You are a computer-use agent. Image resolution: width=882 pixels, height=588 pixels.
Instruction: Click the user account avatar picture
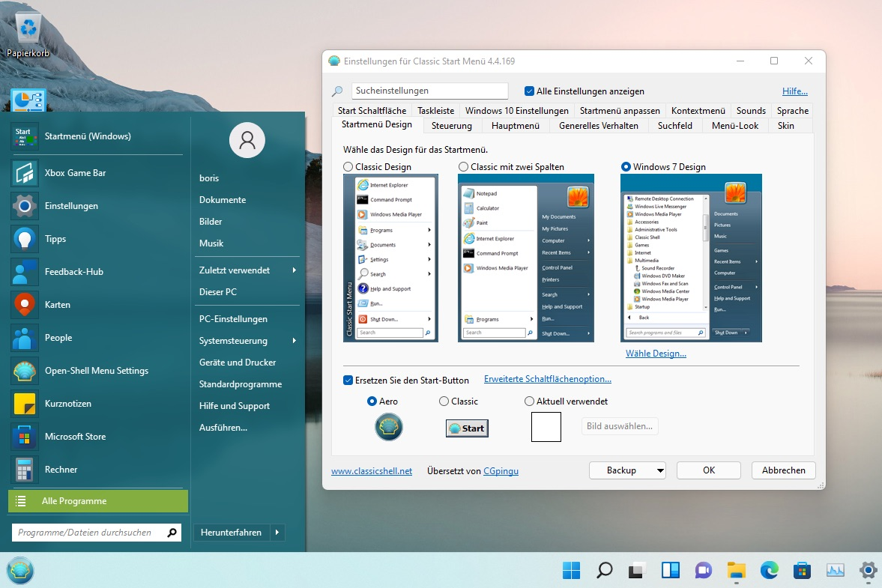[x=247, y=140]
